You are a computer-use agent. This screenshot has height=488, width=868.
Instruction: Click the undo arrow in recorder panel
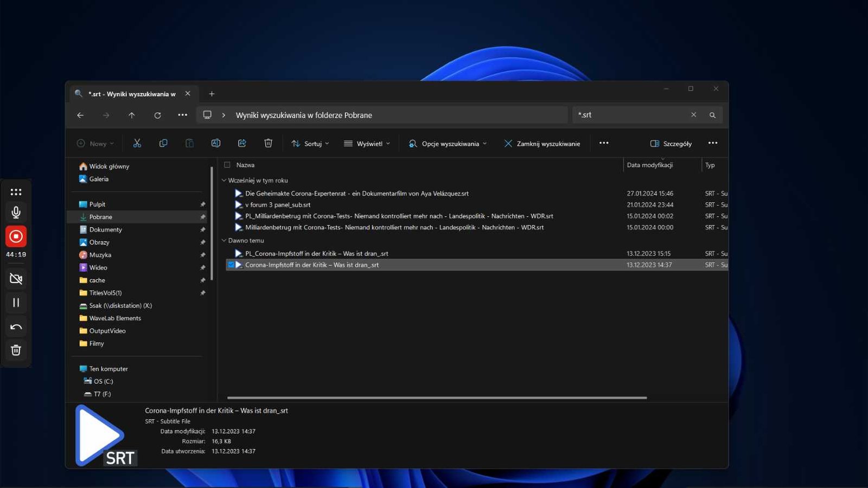pos(16,326)
